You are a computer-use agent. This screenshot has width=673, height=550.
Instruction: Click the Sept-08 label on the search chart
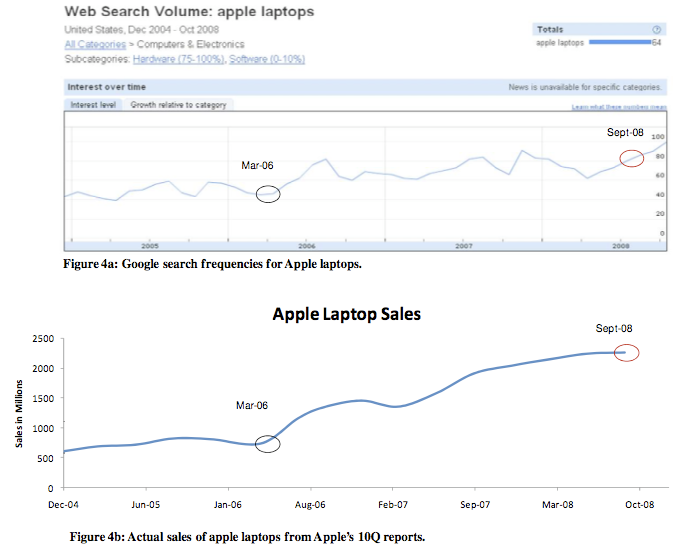pos(625,132)
